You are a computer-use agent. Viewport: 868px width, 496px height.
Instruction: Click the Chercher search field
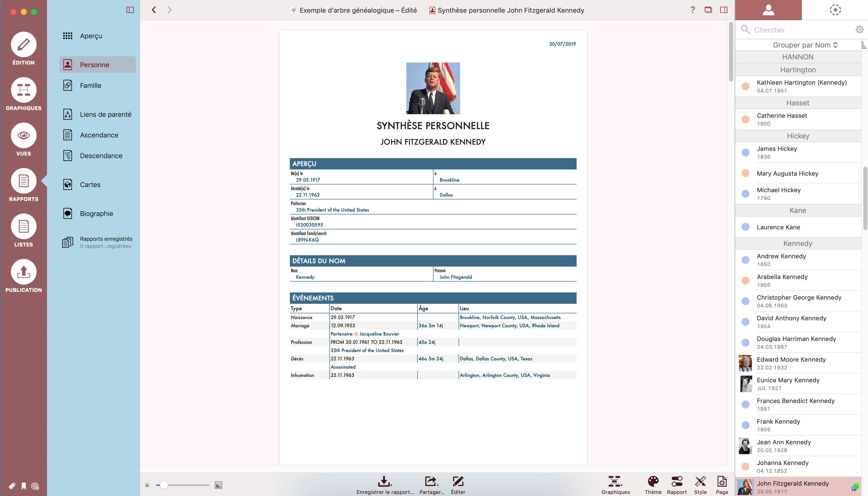tap(797, 30)
